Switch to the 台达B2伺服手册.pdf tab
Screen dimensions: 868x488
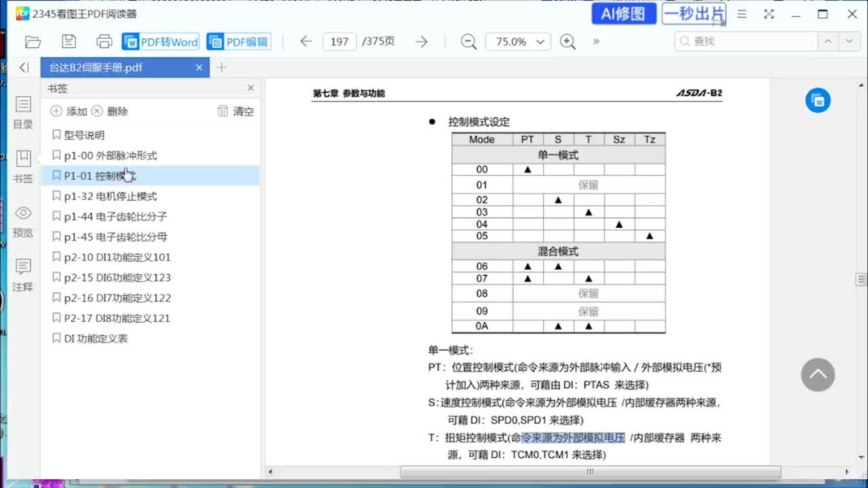pos(124,67)
